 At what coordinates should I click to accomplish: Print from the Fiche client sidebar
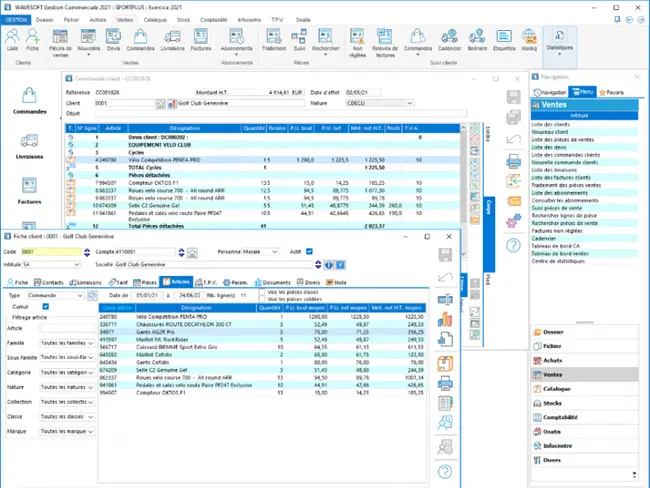pyautogui.click(x=445, y=383)
